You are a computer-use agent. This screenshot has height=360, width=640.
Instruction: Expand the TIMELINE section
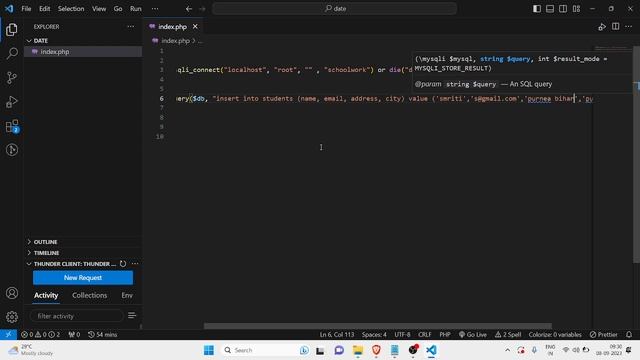(x=83, y=253)
